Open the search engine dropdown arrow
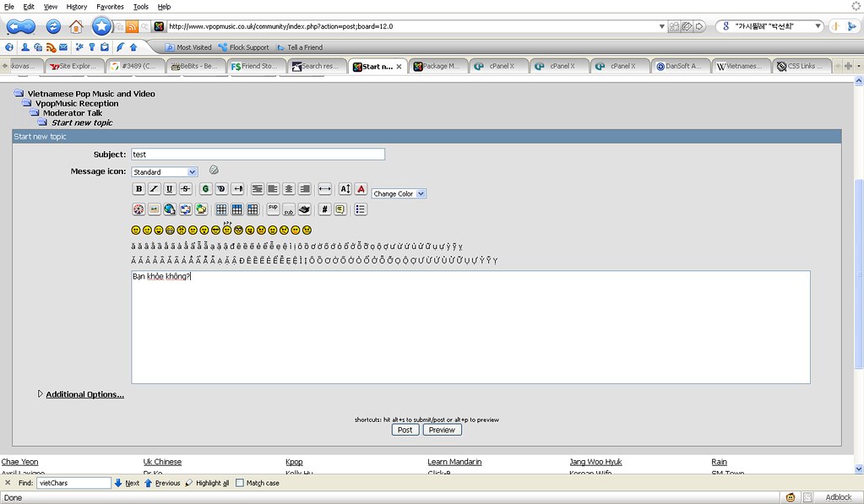Image resolution: width=864 pixels, height=504 pixels. pyautogui.click(x=818, y=26)
